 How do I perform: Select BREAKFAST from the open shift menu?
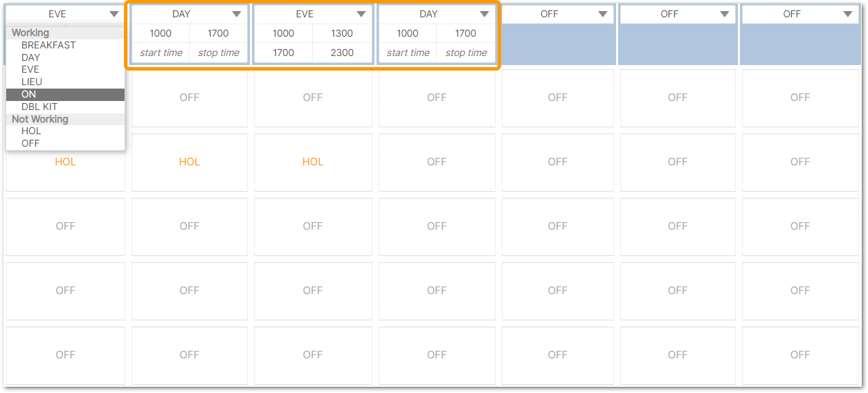48,45
